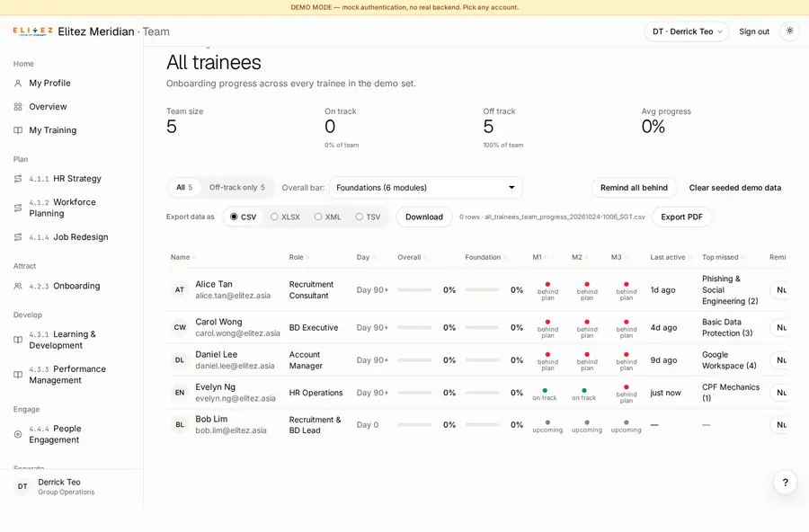
Task: Click the People Engagement play icon
Action: [x=18, y=434]
